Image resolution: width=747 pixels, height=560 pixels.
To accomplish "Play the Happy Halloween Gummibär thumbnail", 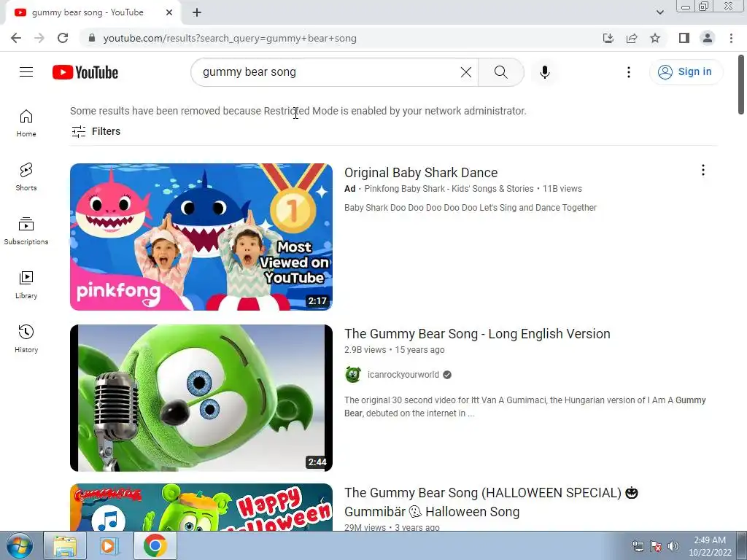I will pos(201,507).
